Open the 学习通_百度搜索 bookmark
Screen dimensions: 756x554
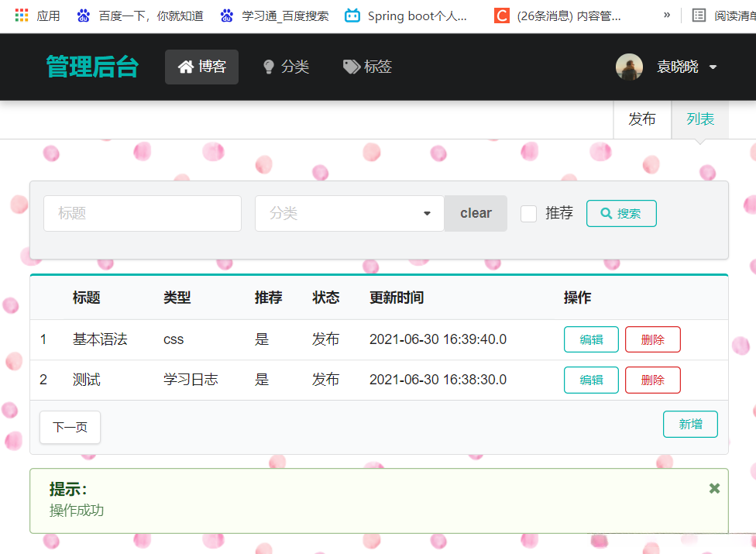pos(274,16)
